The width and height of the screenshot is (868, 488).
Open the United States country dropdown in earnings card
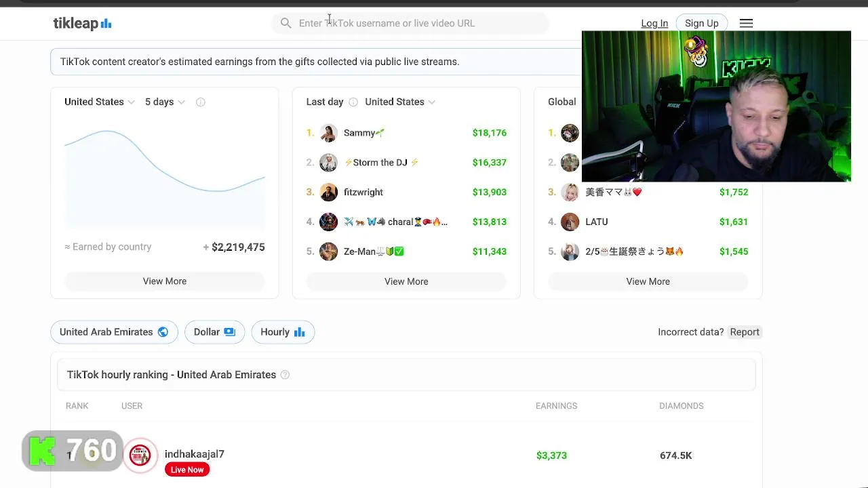coord(100,102)
